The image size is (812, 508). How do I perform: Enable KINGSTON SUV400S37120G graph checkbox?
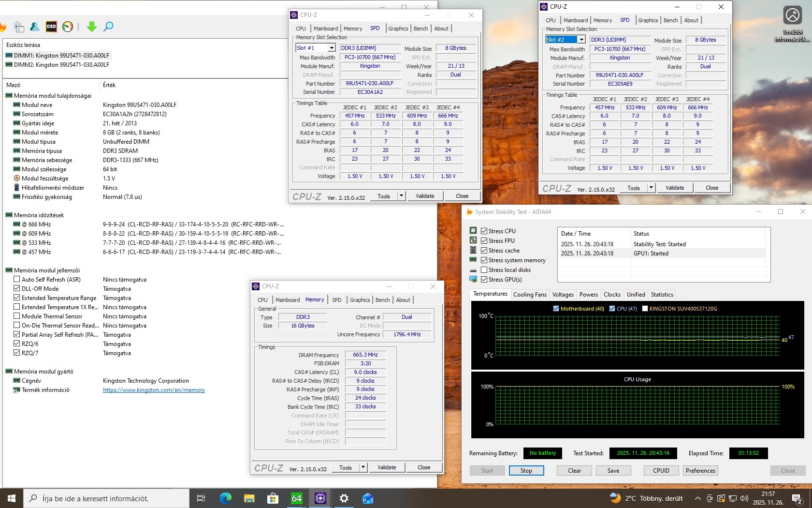tap(645, 308)
